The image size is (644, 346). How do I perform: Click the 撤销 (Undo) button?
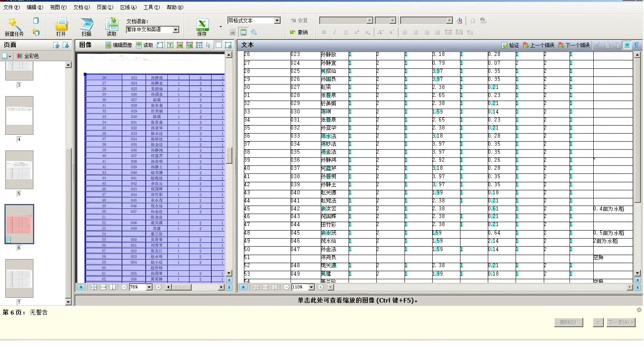[299, 32]
